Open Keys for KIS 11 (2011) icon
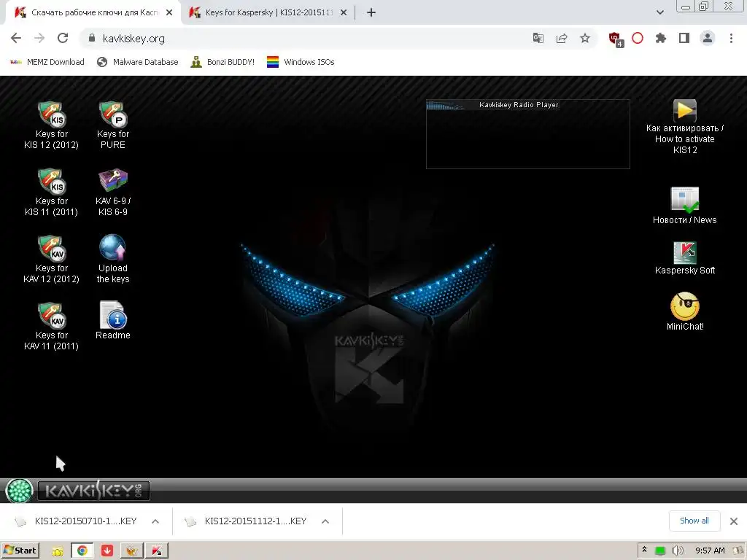The image size is (747, 560). (x=52, y=192)
